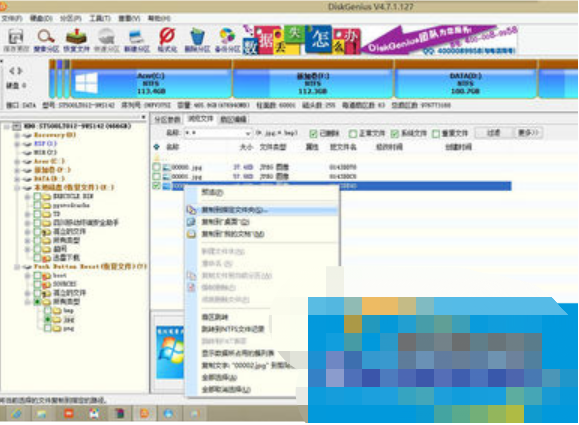The width and height of the screenshot is (579, 425).
Task: Click the copy-to-My-Documents icon in context menu
Action: [191, 234]
